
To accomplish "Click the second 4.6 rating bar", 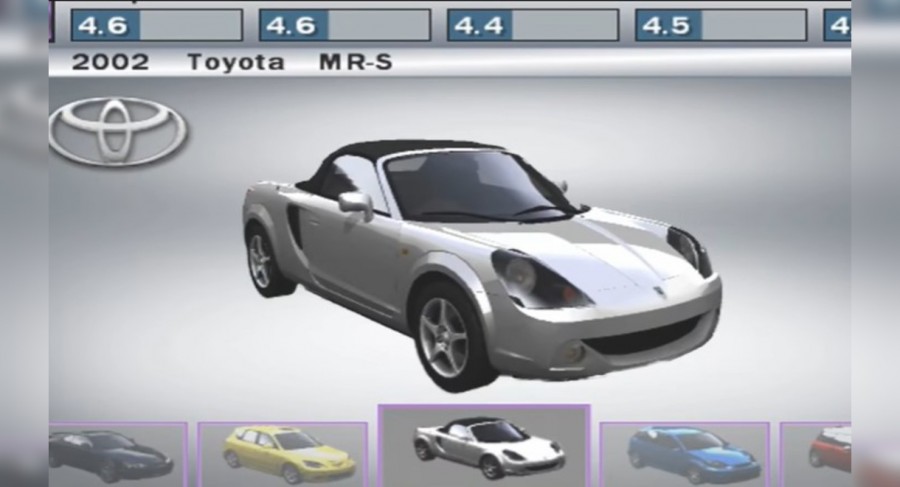I will point(345,25).
